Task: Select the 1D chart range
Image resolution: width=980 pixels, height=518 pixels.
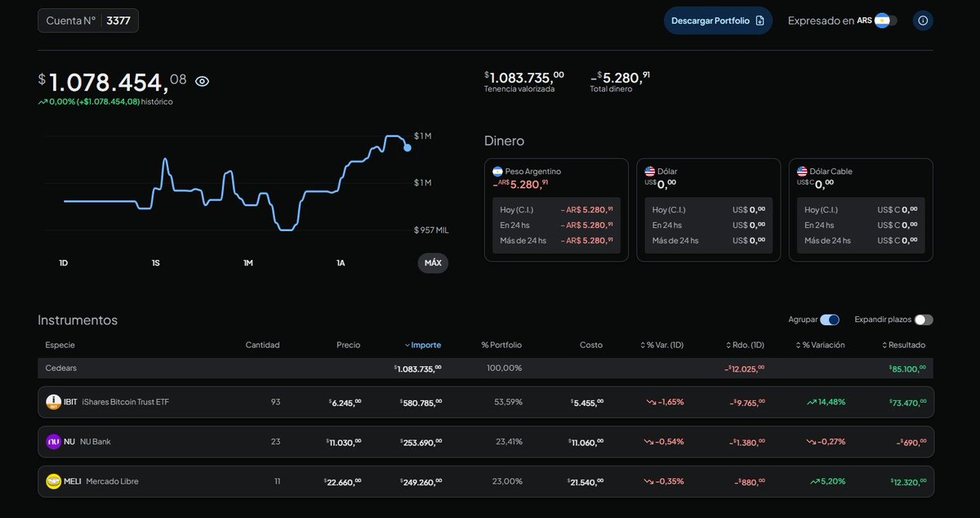Action: coord(64,263)
